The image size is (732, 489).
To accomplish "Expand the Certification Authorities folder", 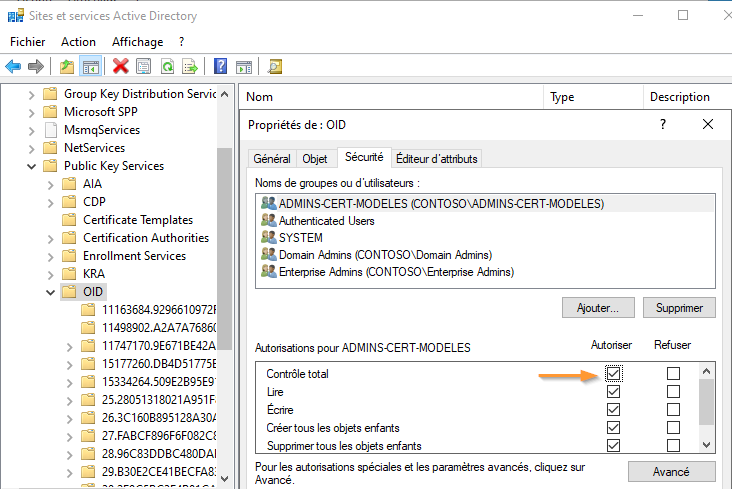I will [51, 238].
